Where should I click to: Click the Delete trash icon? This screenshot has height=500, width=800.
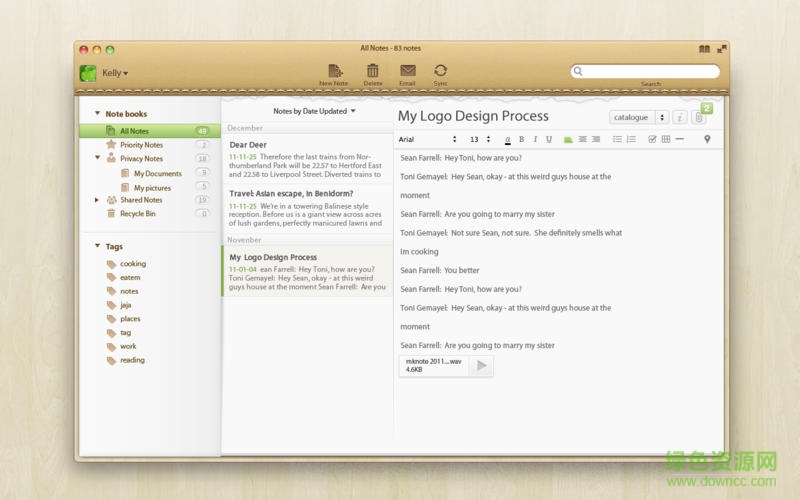coord(372,71)
